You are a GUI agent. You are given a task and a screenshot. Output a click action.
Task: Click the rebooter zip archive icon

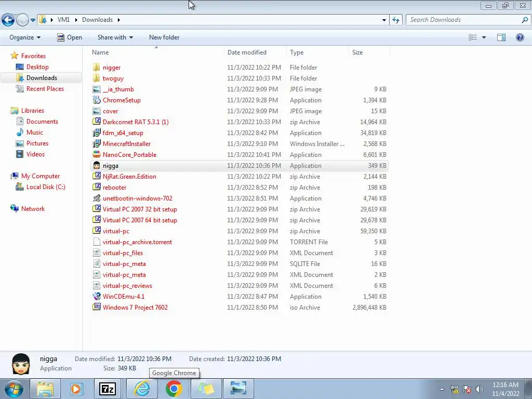(97, 187)
